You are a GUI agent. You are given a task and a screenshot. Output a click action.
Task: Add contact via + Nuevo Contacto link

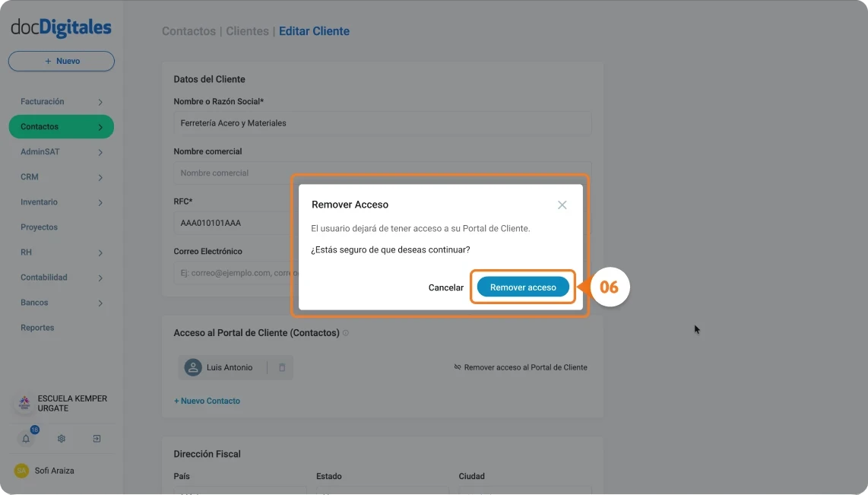pos(207,401)
